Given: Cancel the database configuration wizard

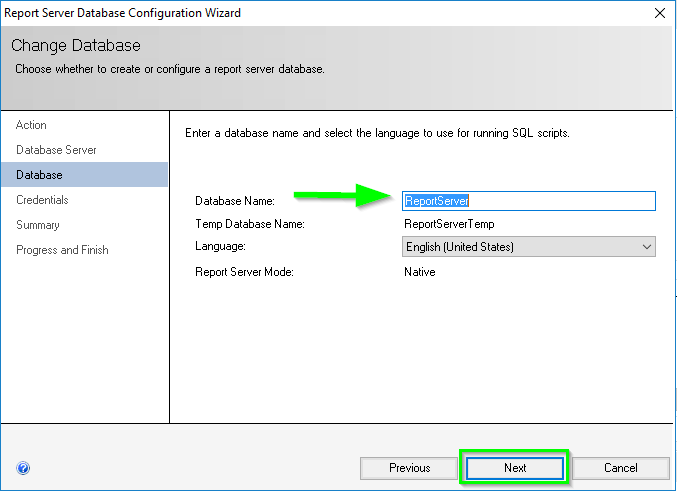Looking at the screenshot, I should [x=620, y=468].
